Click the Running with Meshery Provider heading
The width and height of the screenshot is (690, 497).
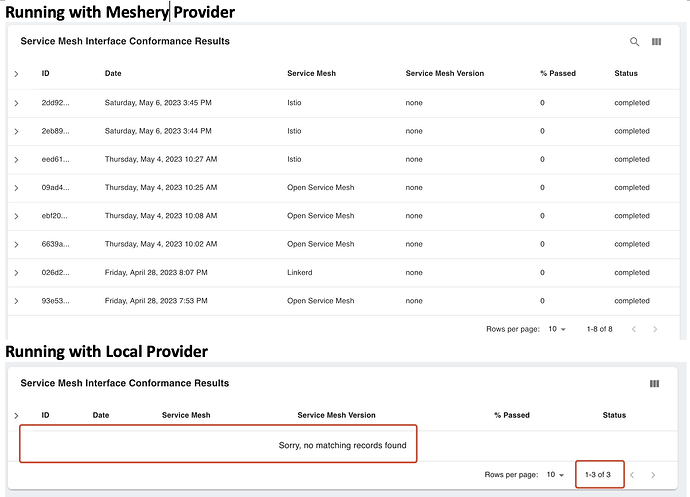point(120,12)
